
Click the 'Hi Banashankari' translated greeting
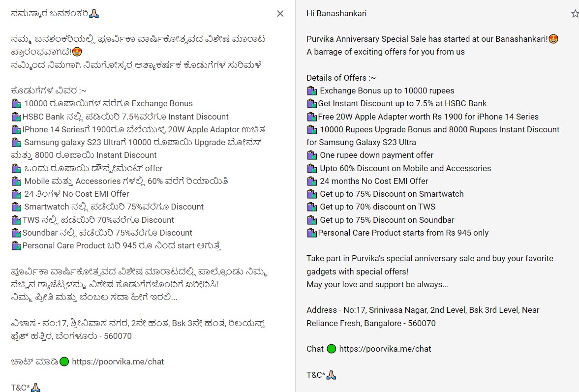[x=336, y=13]
